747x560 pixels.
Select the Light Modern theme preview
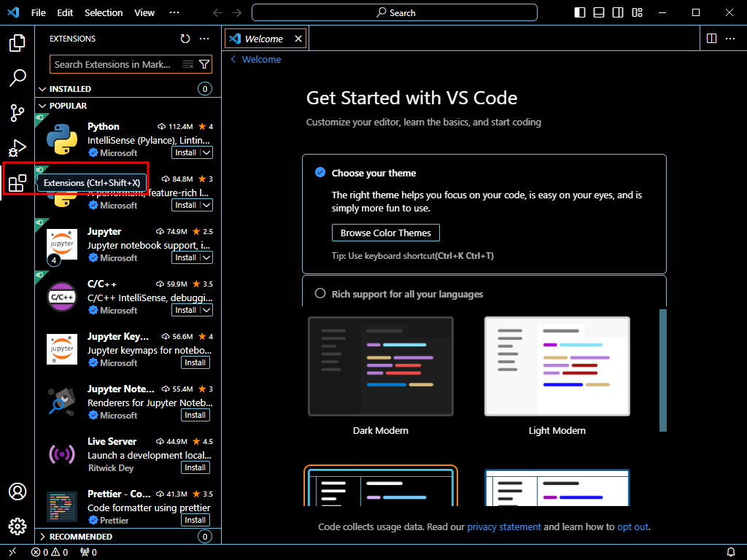pyautogui.click(x=557, y=366)
